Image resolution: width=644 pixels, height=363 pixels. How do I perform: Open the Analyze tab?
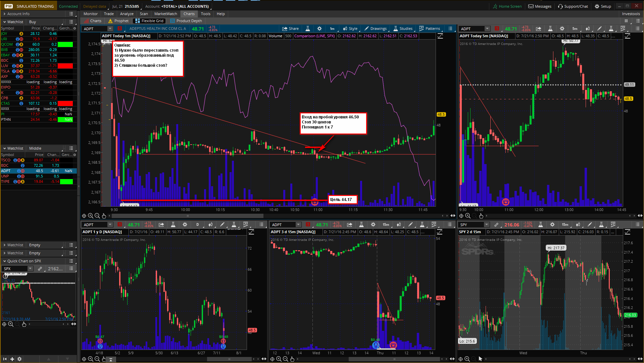[x=127, y=14]
